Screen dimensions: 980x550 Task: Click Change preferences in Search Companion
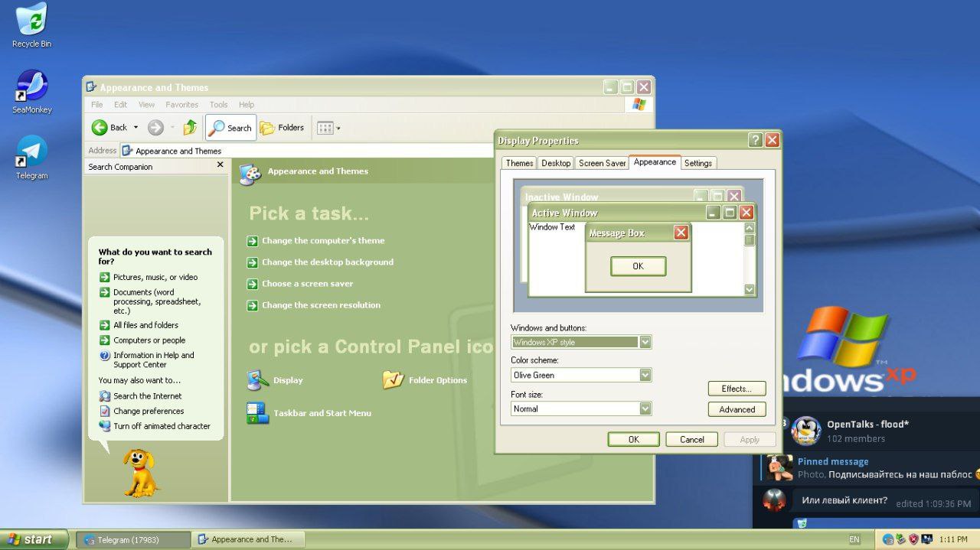click(142, 411)
